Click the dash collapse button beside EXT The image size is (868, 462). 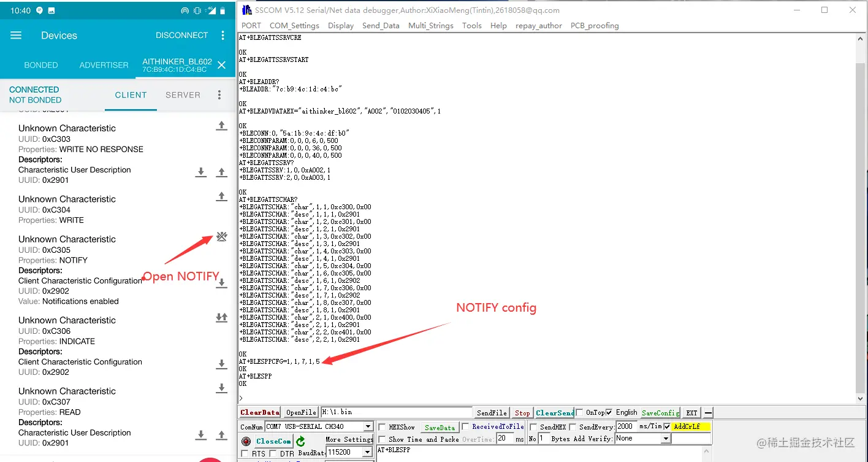[708, 413]
